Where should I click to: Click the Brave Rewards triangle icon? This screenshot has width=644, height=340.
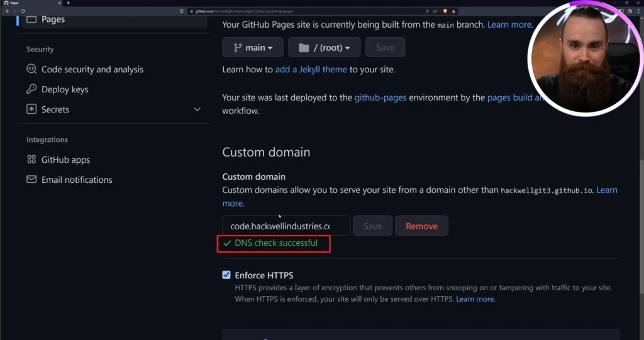click(453, 11)
